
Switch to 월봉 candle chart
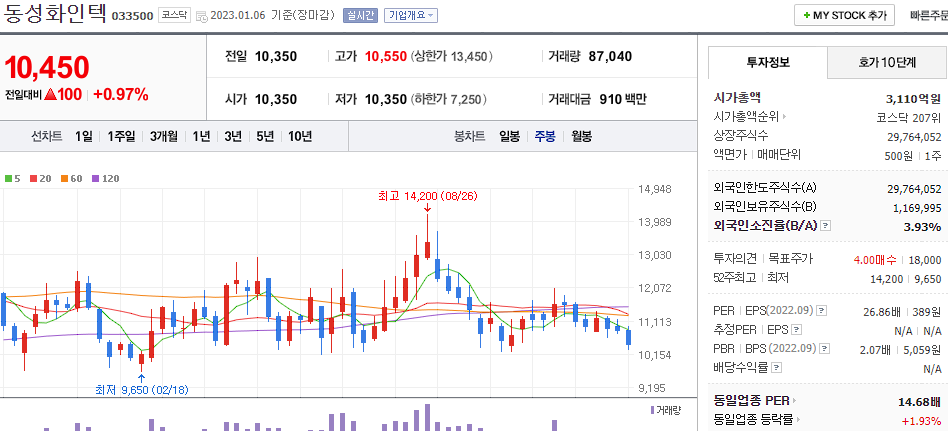(x=581, y=136)
